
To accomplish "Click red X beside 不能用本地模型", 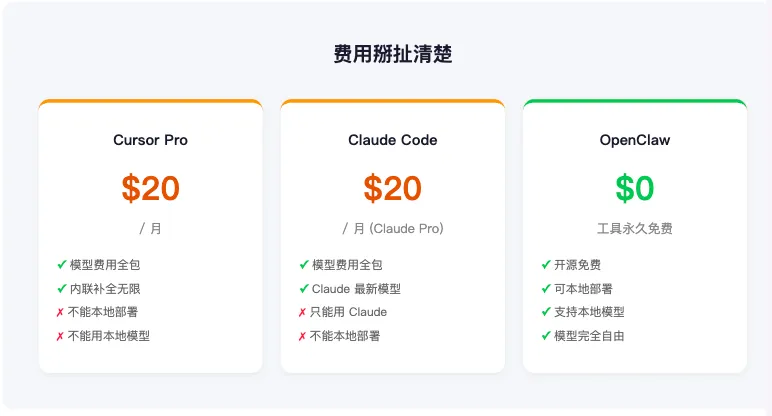I will pos(61,337).
